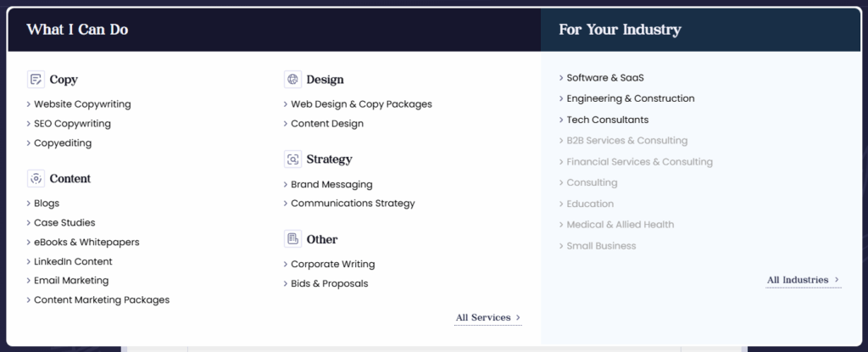View All Services link
Viewport: 868px width, 352px height.
[x=483, y=317]
